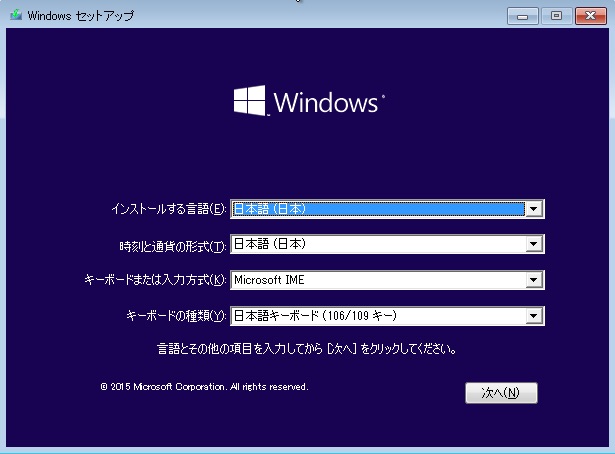Open the キーボードの種類 dropdown arrow
615x454 pixels.
(534, 317)
